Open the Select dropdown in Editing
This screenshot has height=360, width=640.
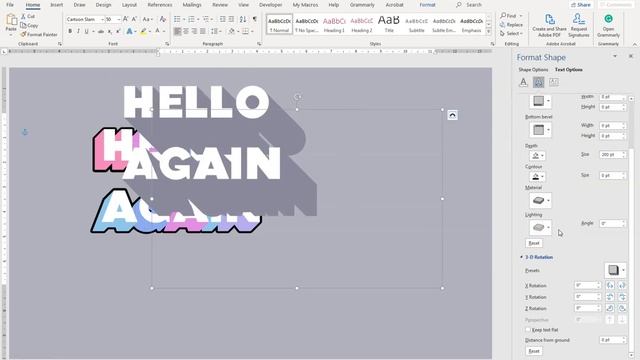(x=521, y=33)
